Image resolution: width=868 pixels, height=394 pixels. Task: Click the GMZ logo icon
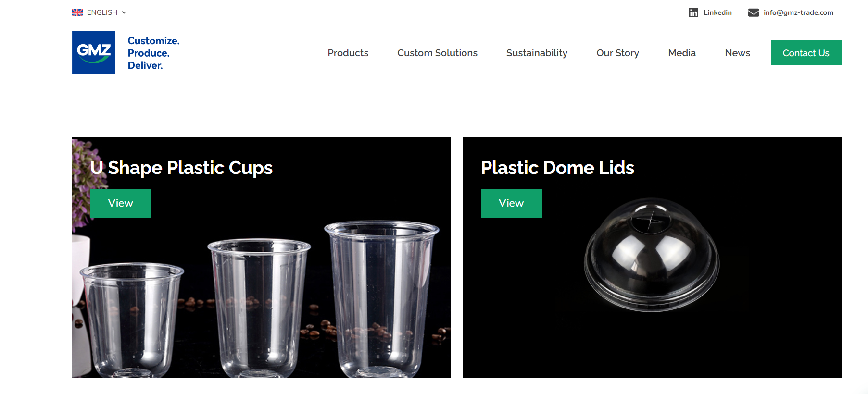pos(94,53)
